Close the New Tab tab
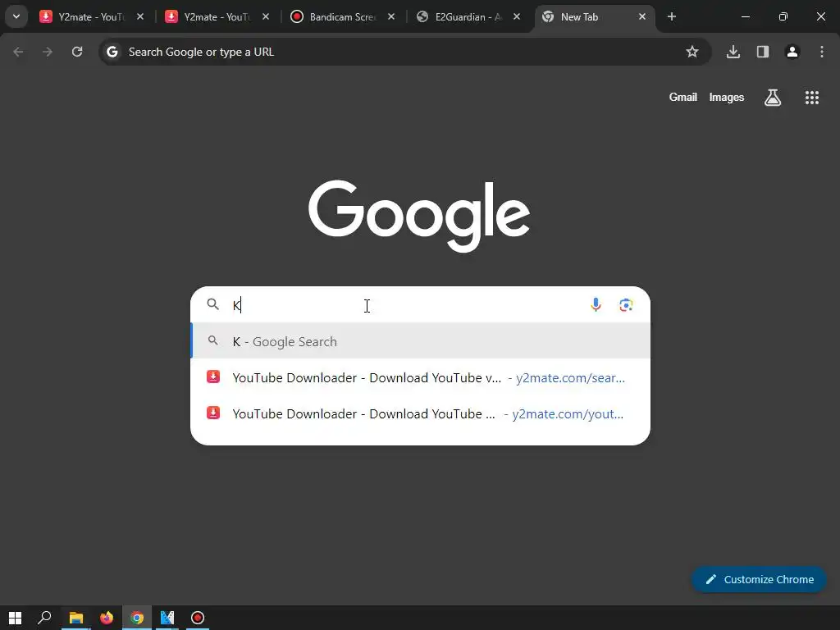Viewport: 840px width, 630px height. pyautogui.click(x=642, y=16)
